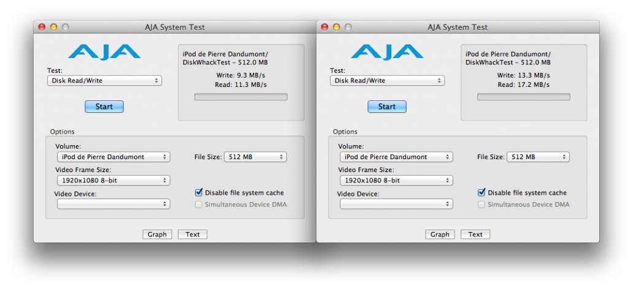644x289 pixels.
Task: Toggle Simultaneous Device DMA in left window
Action: click(199, 205)
